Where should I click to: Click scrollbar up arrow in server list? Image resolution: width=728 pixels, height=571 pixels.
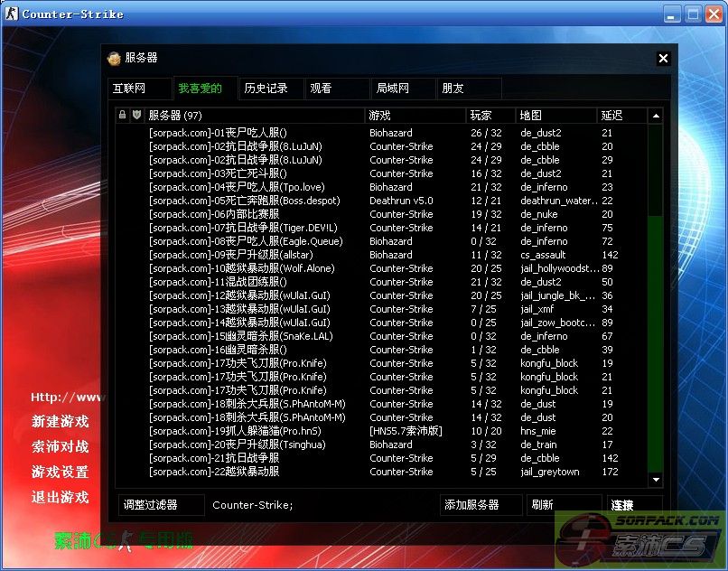point(656,116)
